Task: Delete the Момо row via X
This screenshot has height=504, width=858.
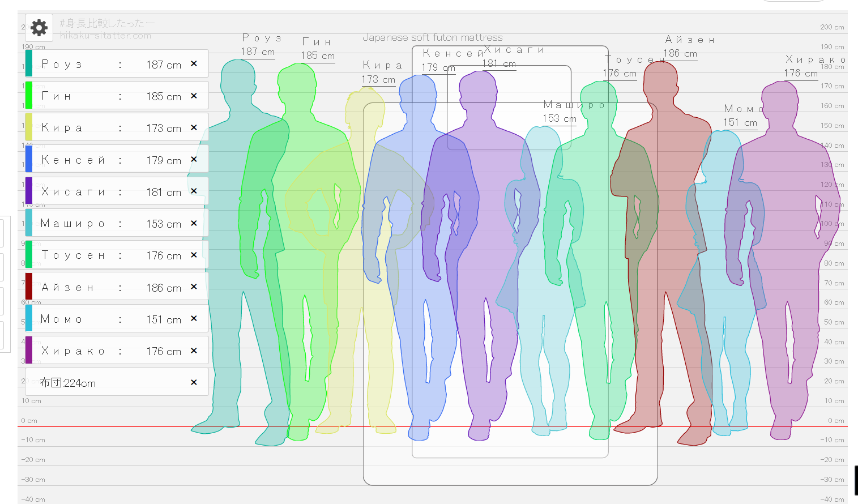Action: 194,318
